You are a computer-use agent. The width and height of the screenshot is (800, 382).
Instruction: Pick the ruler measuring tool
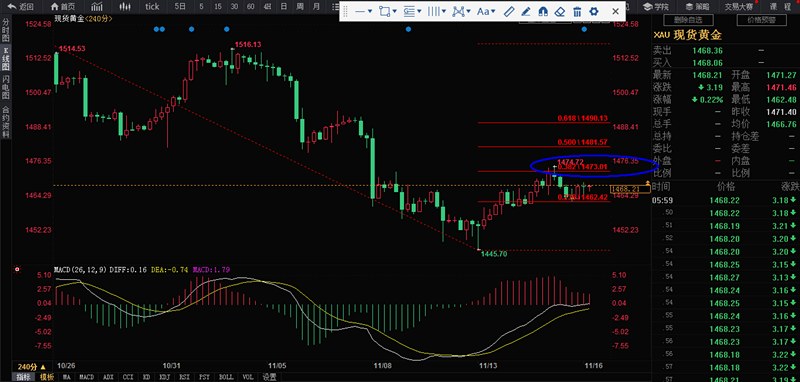click(509, 11)
